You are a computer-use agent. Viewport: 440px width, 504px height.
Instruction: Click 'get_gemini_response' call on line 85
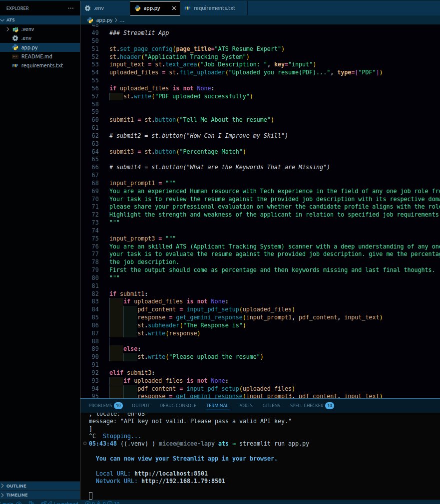pos(209,317)
